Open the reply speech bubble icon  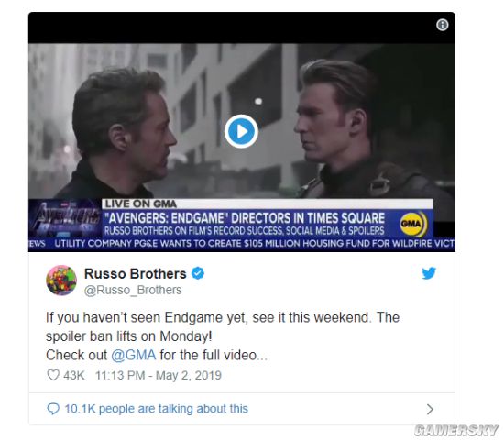pyautogui.click(x=53, y=409)
